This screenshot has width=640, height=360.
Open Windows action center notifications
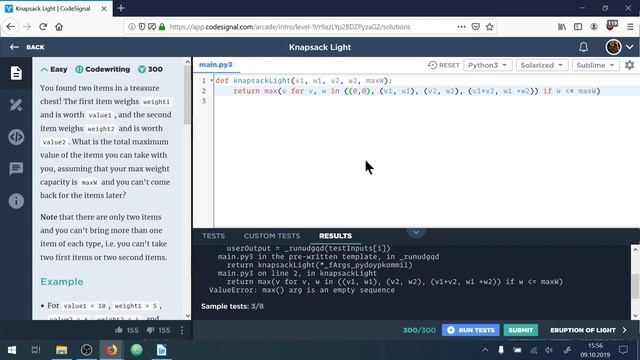click(623, 350)
